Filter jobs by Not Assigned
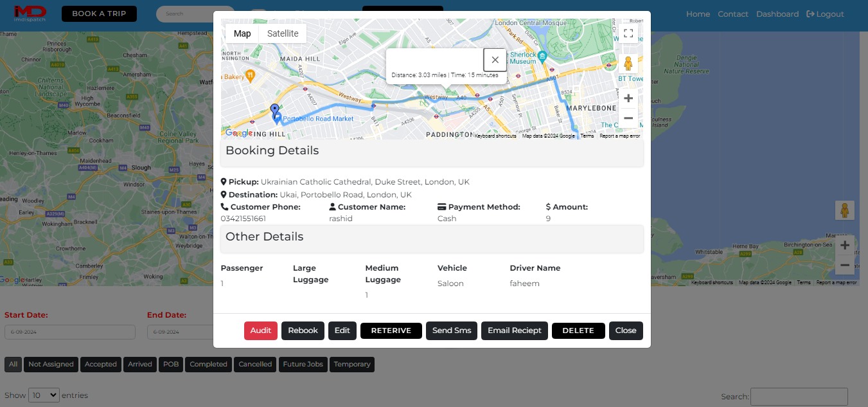The image size is (868, 407). coord(51,364)
